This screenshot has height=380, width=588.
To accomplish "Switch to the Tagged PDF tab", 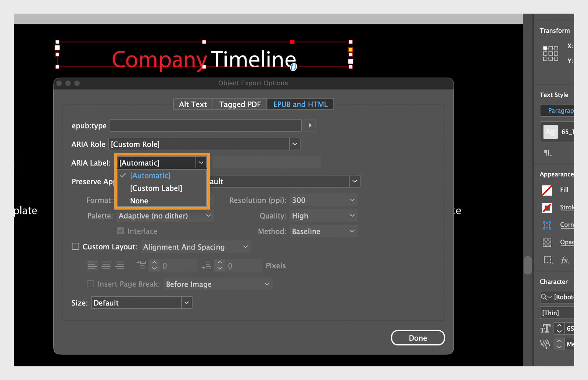I will tap(240, 104).
